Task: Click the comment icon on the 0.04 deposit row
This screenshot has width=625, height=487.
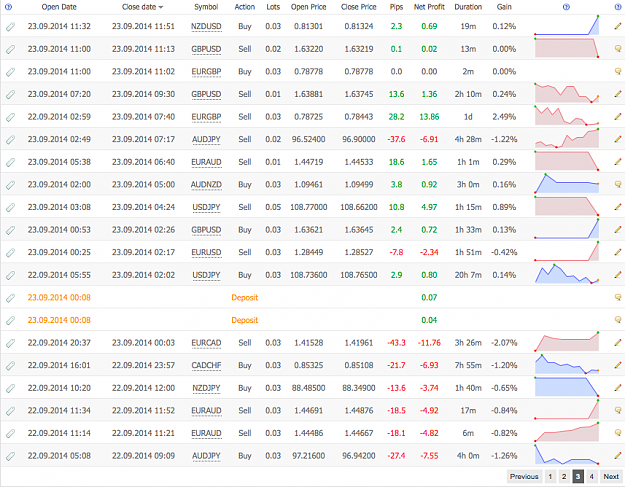Action: 618,320
